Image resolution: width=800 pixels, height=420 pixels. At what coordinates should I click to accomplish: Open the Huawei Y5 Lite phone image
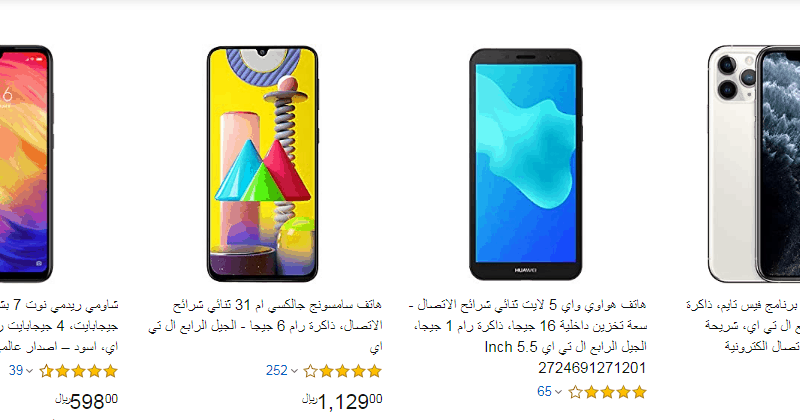(526, 164)
